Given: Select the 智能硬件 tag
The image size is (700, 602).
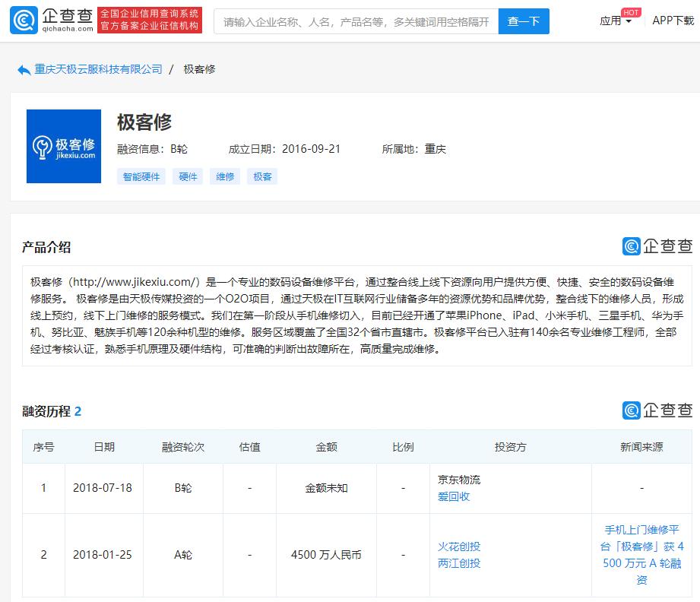Looking at the screenshot, I should tap(141, 176).
